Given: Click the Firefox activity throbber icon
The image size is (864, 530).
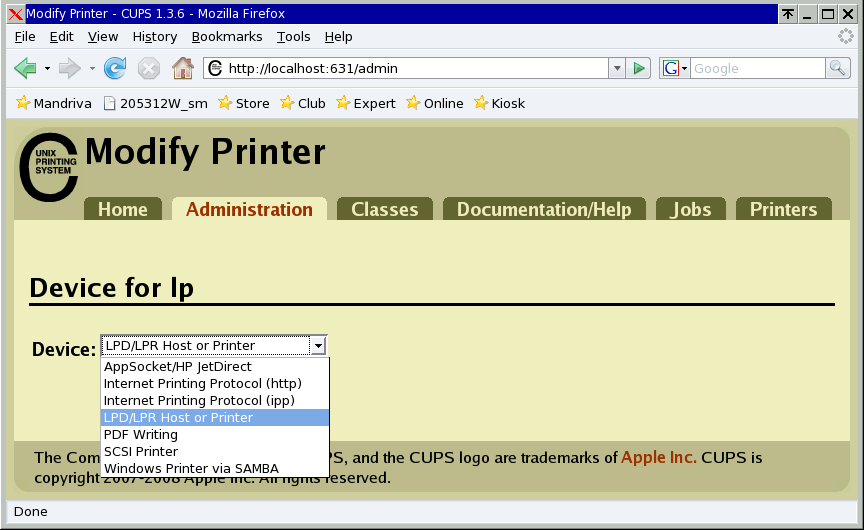Looking at the screenshot, I should (845, 37).
